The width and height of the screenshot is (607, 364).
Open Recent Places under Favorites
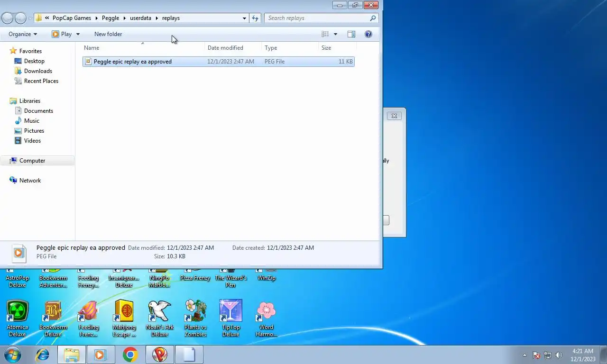point(41,81)
